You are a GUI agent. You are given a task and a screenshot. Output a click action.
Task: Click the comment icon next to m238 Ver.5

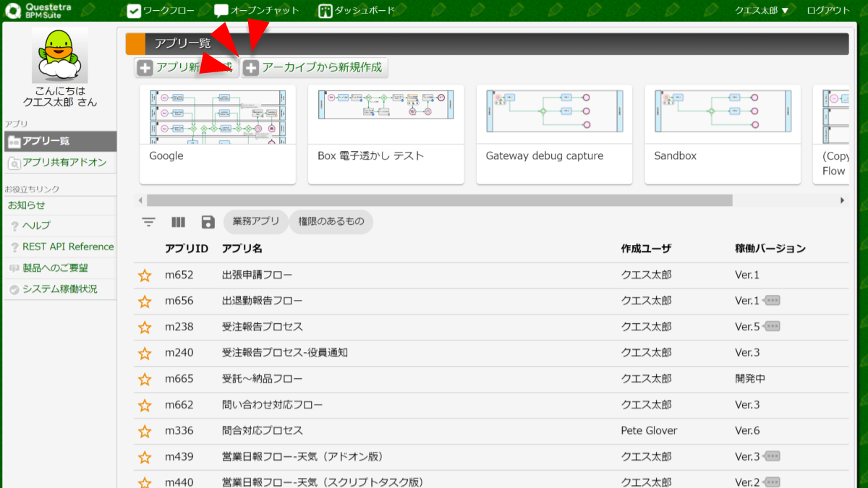pos(773,327)
